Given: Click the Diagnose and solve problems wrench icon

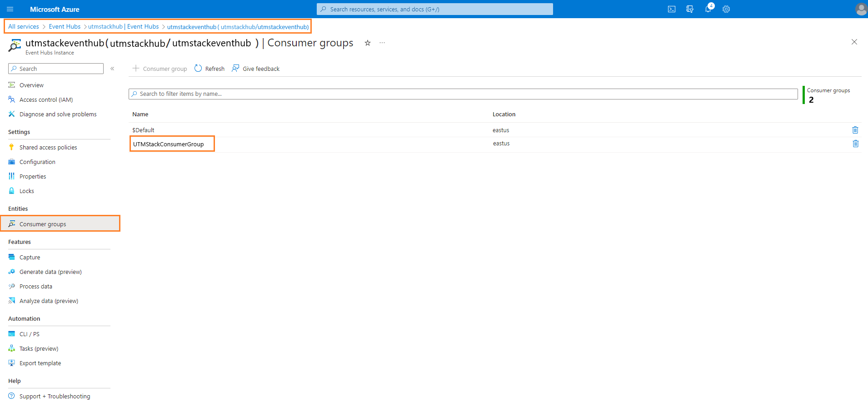Looking at the screenshot, I should point(12,114).
